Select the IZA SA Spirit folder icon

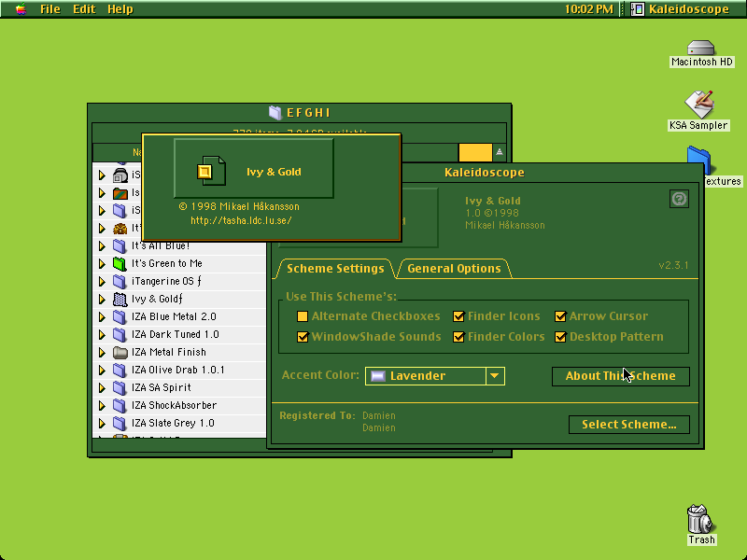point(120,387)
